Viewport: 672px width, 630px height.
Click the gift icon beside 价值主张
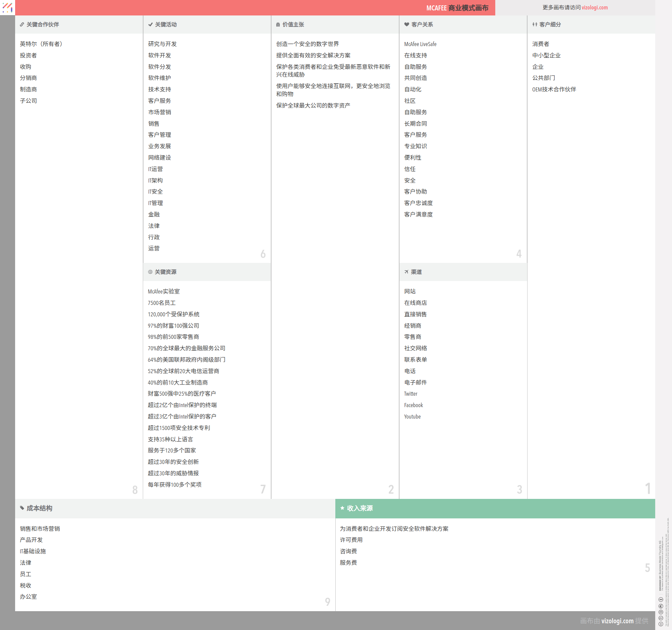pos(278,25)
